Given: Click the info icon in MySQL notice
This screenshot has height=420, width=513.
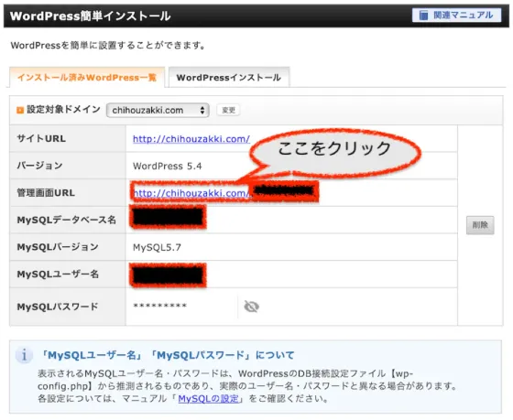Looking at the screenshot, I should coord(24,355).
